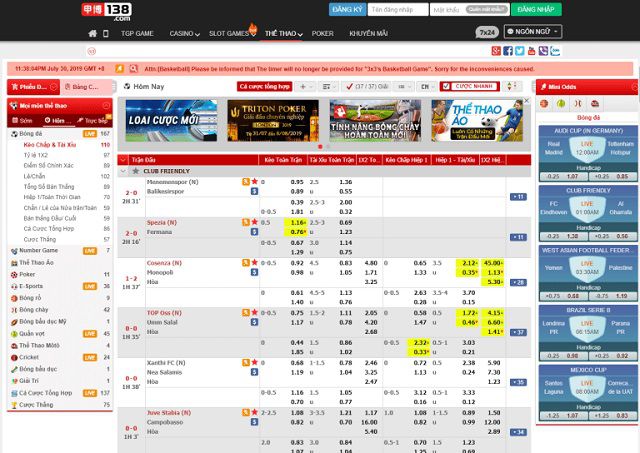Favorite the Spezia match star
640x453 pixels.
pyautogui.click(x=255, y=222)
